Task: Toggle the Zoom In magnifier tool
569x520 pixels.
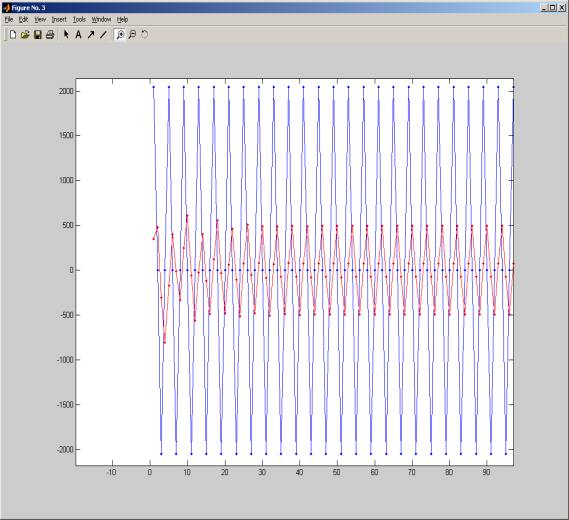Action: tap(120, 34)
